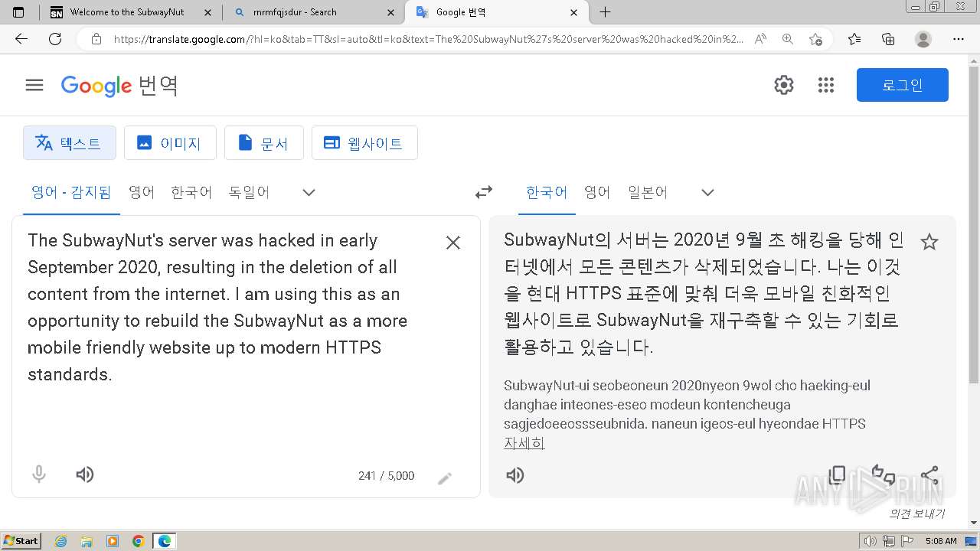The width and height of the screenshot is (980, 551).
Task: Launch Chrome from taskbar
Action: tap(139, 541)
